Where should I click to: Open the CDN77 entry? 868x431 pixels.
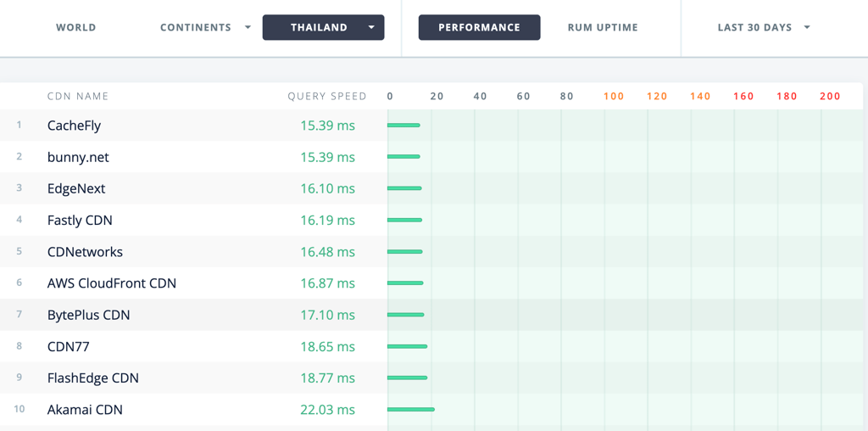tap(69, 347)
